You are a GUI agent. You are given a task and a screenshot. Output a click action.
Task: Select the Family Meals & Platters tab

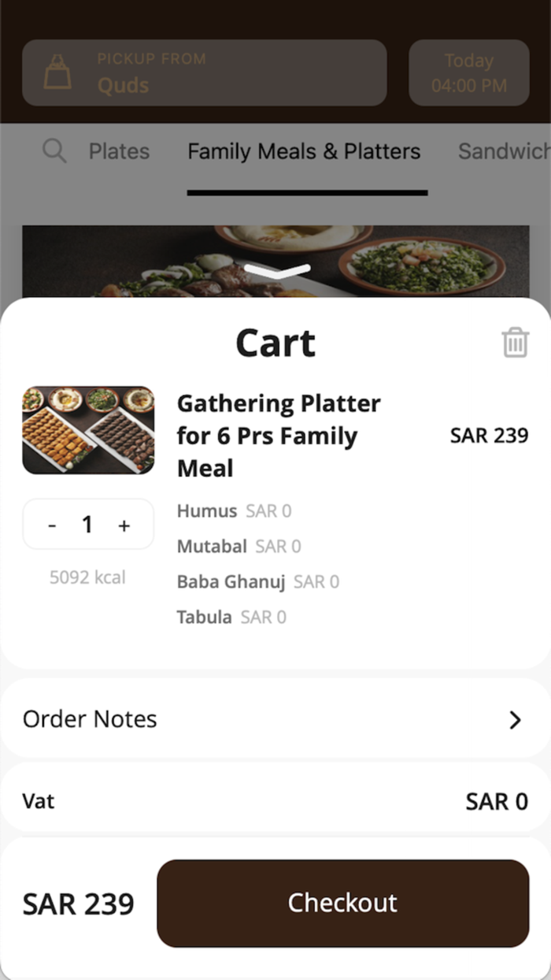[x=304, y=151]
